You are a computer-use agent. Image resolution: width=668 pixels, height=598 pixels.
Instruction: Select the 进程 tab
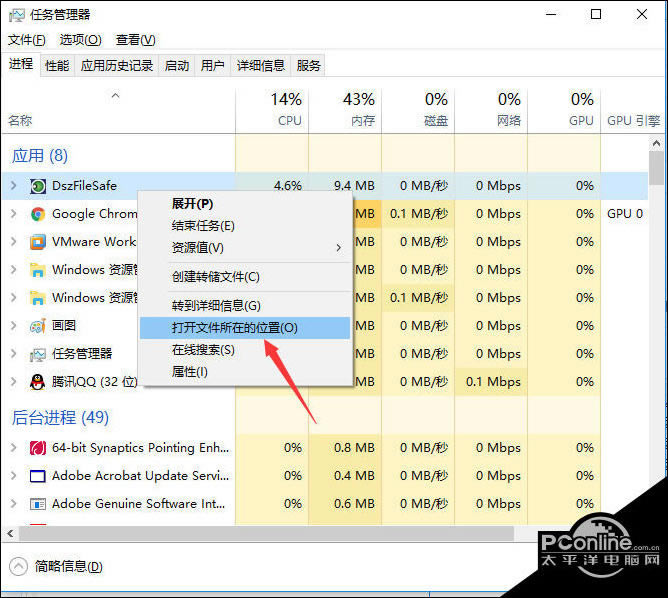[21, 64]
